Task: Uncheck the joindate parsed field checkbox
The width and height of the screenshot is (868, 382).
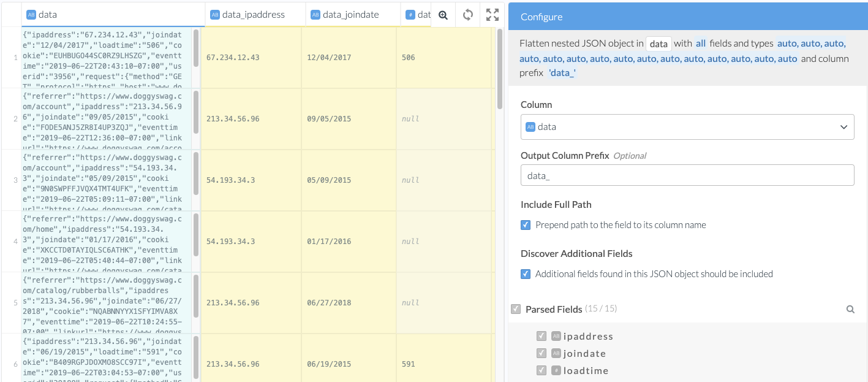Action: click(542, 353)
